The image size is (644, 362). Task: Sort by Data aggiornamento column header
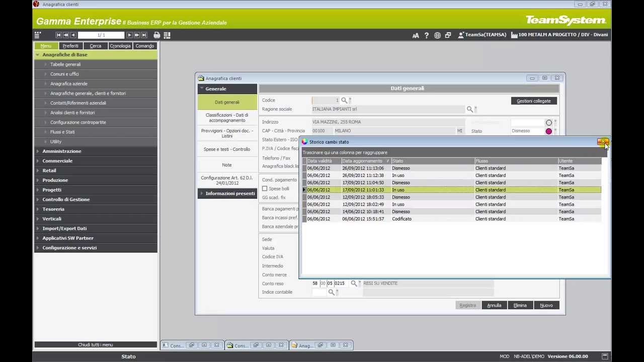coord(362,161)
